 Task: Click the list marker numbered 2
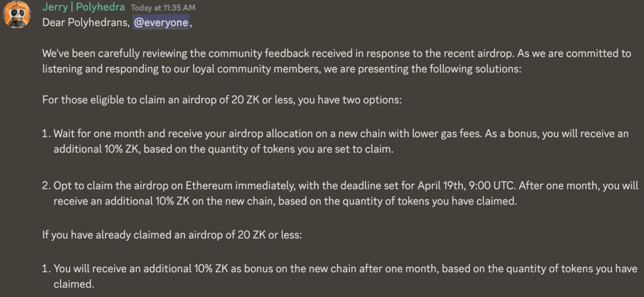pyautogui.click(x=46, y=185)
